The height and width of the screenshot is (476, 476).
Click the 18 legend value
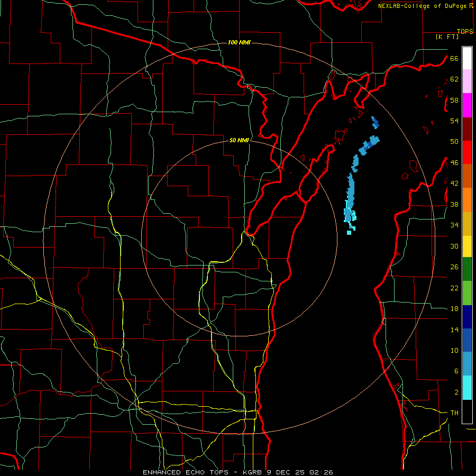pos(454,309)
